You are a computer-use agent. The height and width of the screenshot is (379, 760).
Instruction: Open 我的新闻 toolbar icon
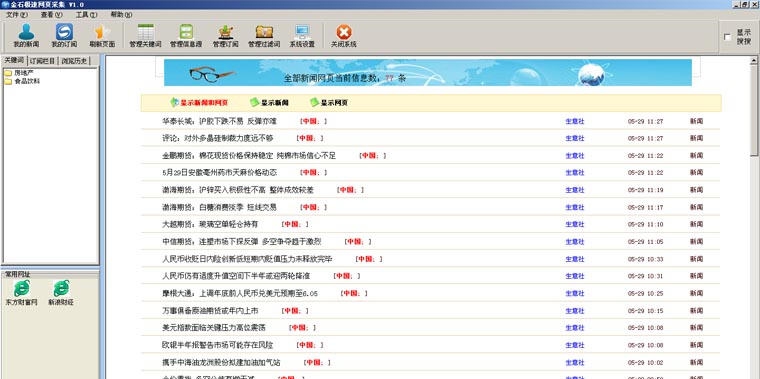[26, 32]
